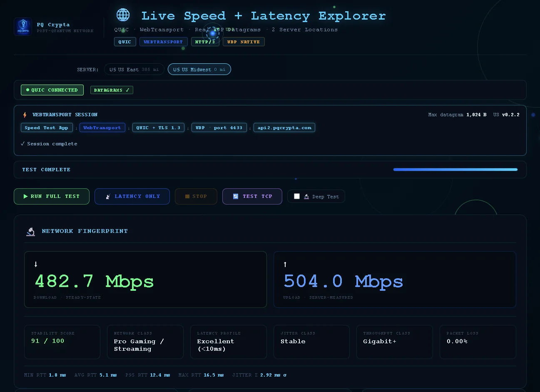
Task: Click the disabled Stop button
Action: click(x=196, y=196)
